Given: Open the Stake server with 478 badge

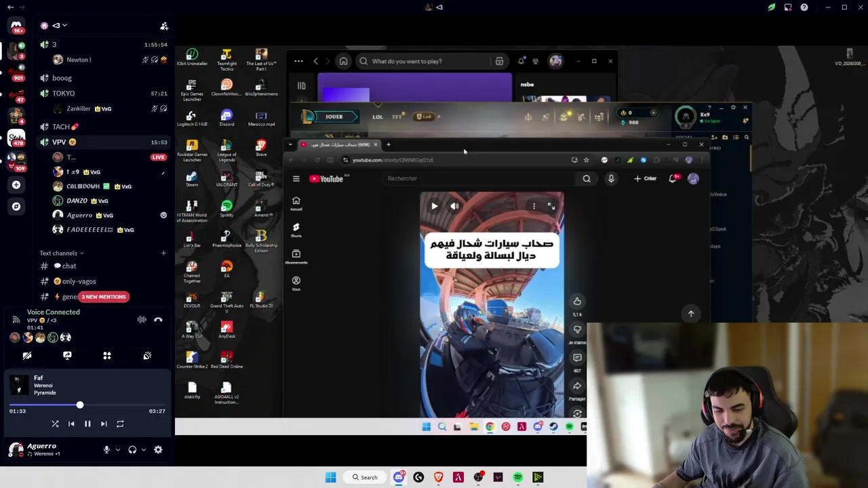Looking at the screenshot, I should [16, 138].
